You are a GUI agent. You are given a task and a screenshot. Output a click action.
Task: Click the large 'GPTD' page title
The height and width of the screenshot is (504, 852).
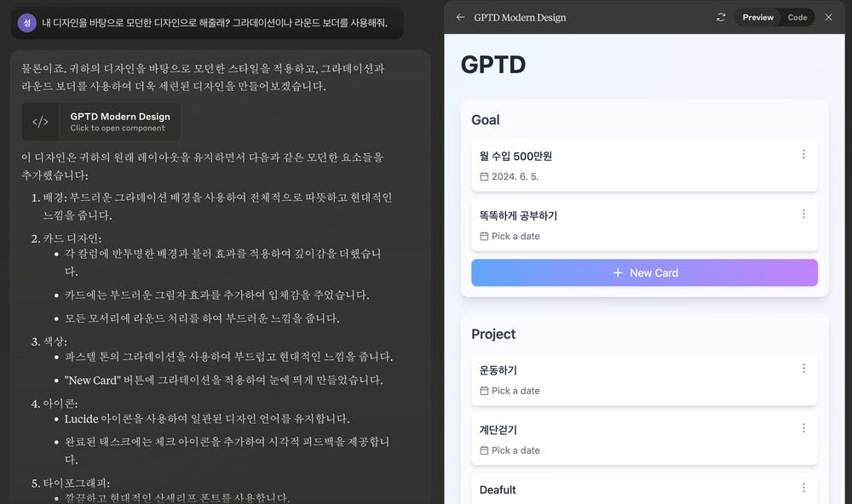point(493,65)
